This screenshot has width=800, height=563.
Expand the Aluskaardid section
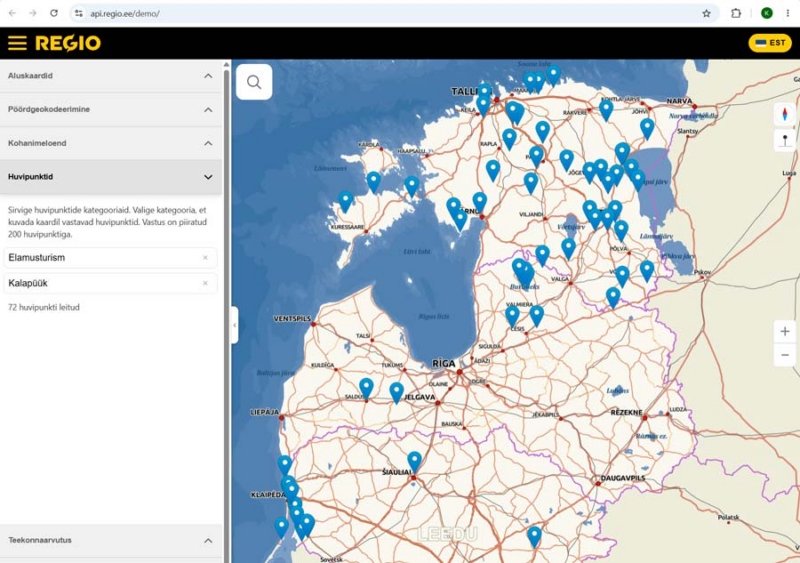pos(111,76)
